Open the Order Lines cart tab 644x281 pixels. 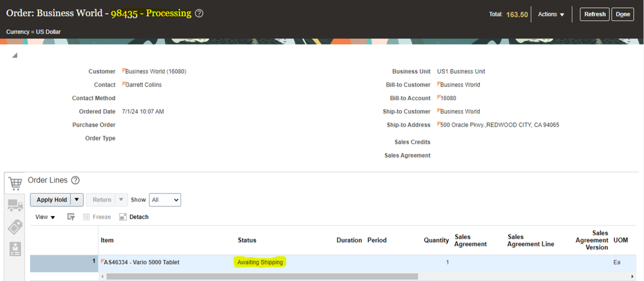click(15, 183)
